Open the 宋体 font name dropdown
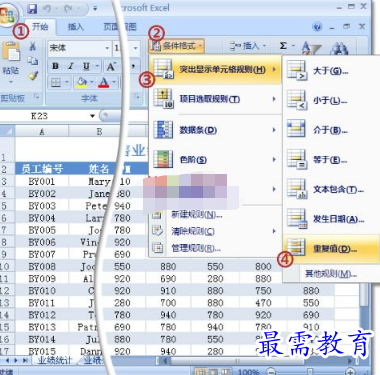 click(107, 48)
